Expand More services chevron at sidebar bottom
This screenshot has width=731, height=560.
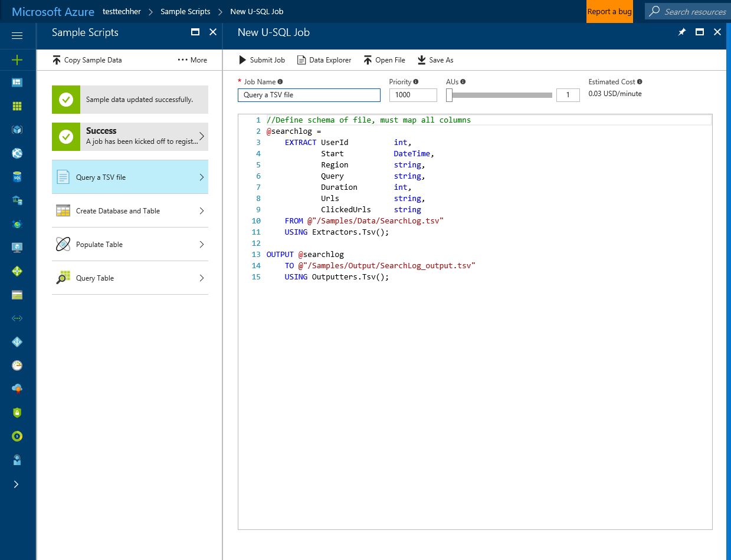16,484
